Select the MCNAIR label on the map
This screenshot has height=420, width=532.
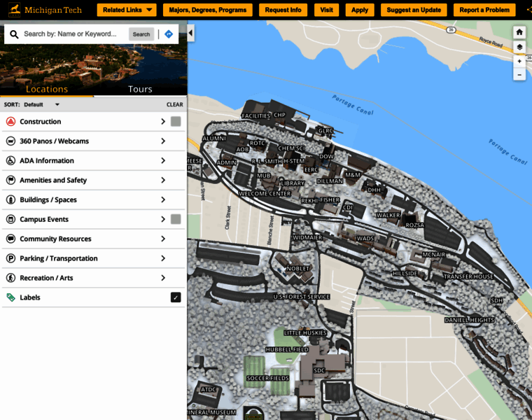pos(434,254)
